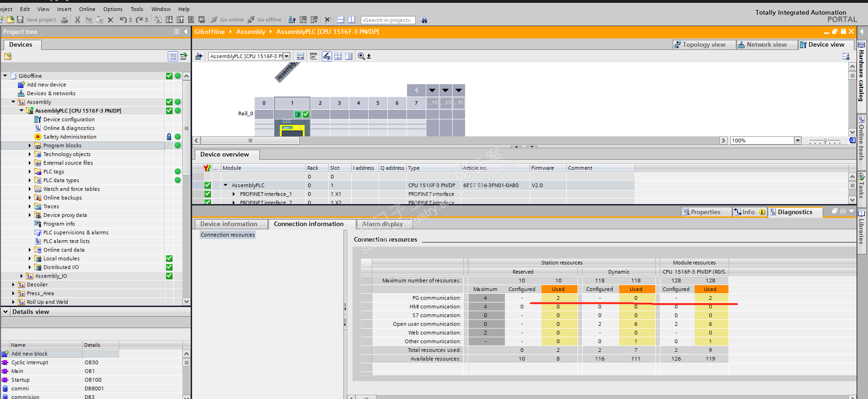Image resolution: width=868 pixels, height=399 pixels.
Task: Open cross-references icon in main toolbar
Action: point(327,20)
